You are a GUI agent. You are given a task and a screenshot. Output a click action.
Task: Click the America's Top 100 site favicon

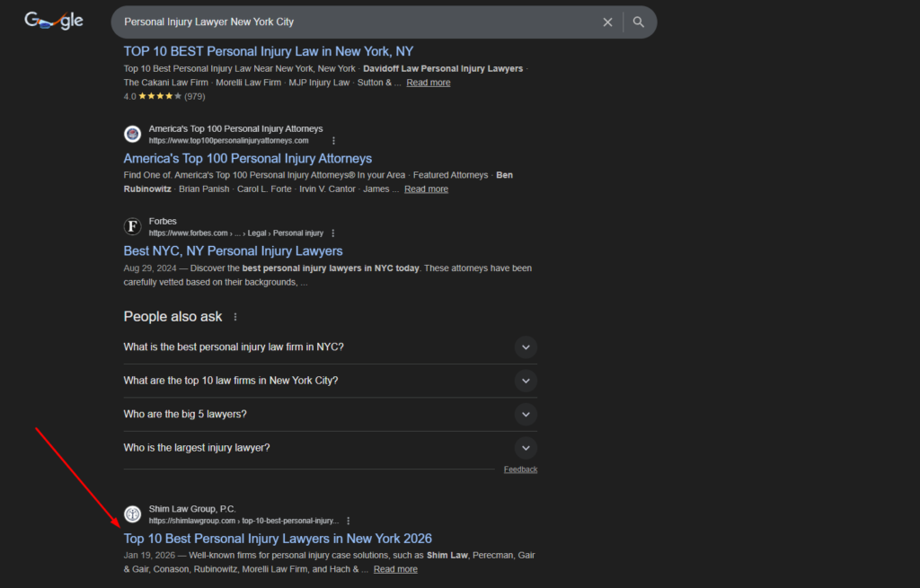pos(132,134)
